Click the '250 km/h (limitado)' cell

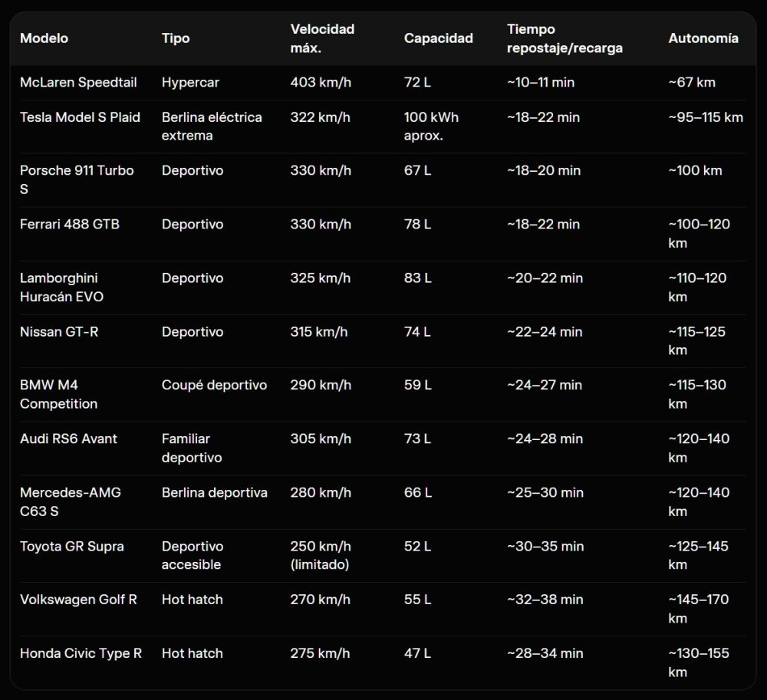click(321, 555)
